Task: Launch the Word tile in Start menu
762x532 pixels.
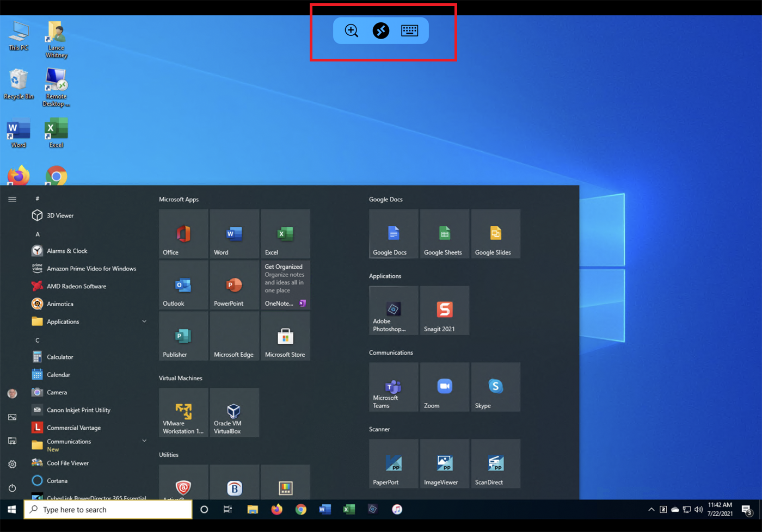Action: (x=235, y=234)
